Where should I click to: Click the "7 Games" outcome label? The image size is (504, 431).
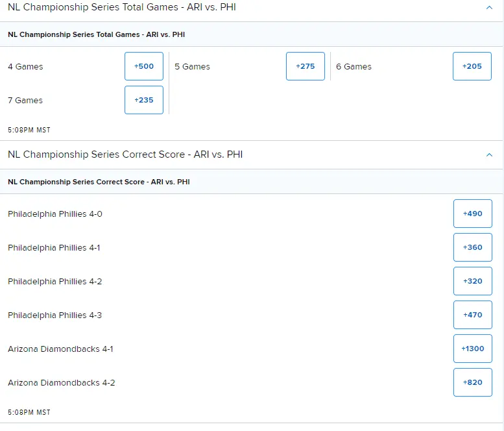pos(25,100)
